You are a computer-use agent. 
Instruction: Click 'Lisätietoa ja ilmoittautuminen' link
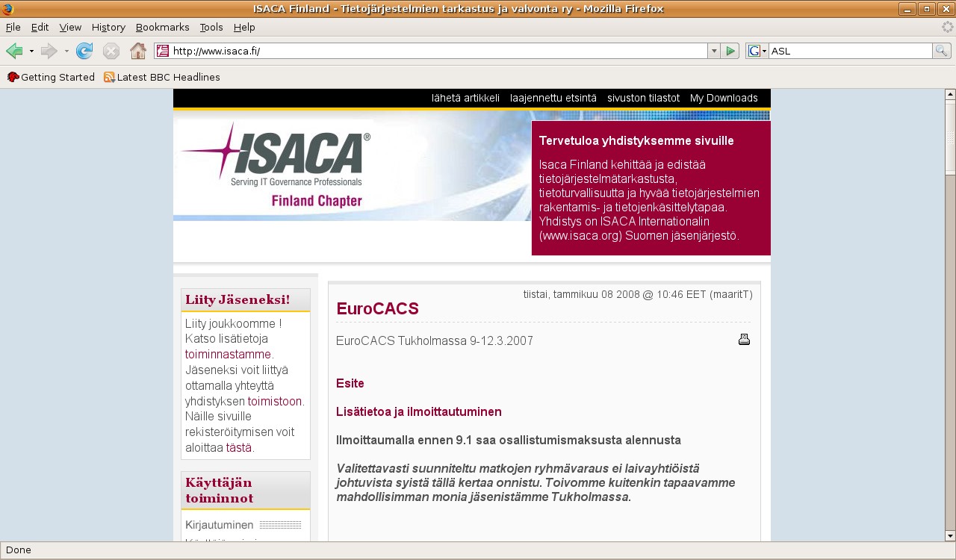(419, 411)
